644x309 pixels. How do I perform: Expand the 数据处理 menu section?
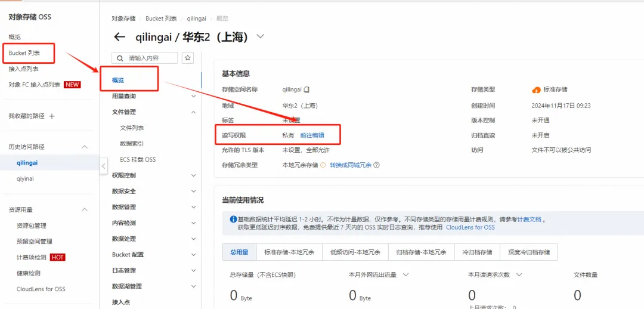(194, 239)
